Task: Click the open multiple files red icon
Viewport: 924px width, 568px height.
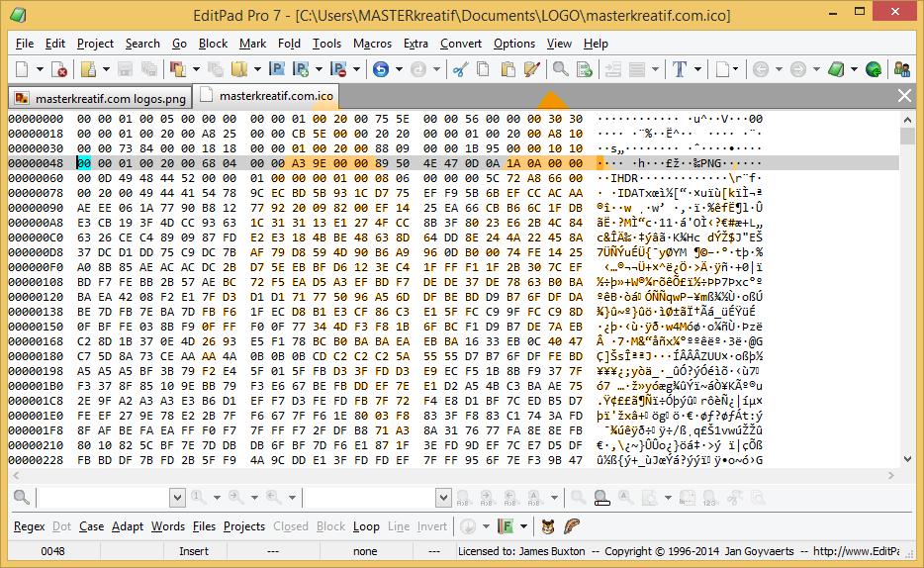Action: [177, 69]
